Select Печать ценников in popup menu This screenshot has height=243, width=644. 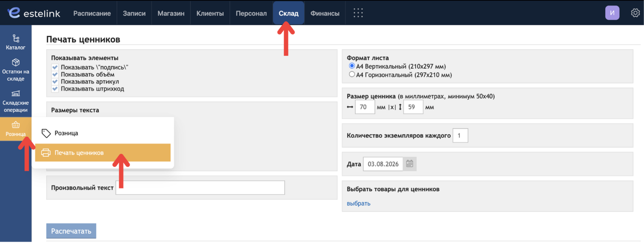point(103,153)
